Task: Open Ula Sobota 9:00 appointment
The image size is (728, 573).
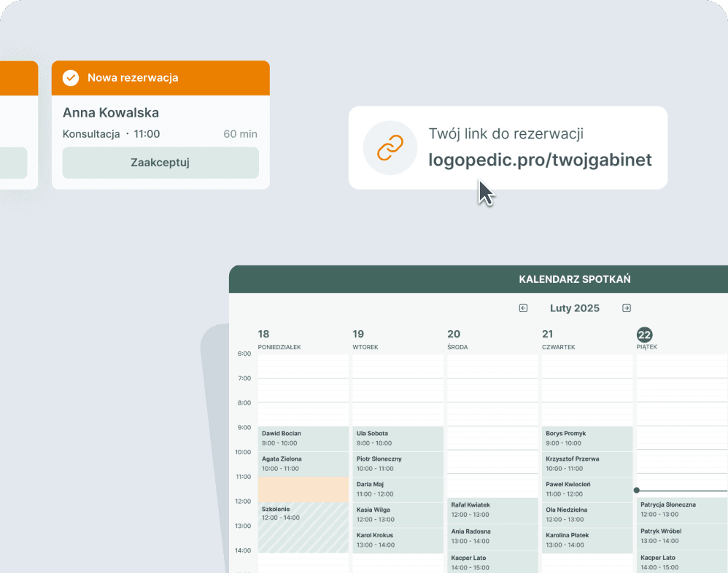Action: (398, 438)
